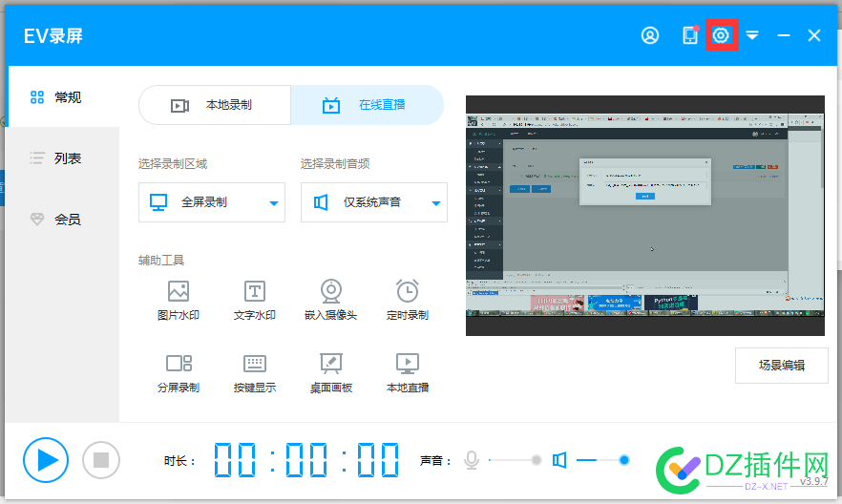Open the 会员 sidebar tab

point(63,219)
